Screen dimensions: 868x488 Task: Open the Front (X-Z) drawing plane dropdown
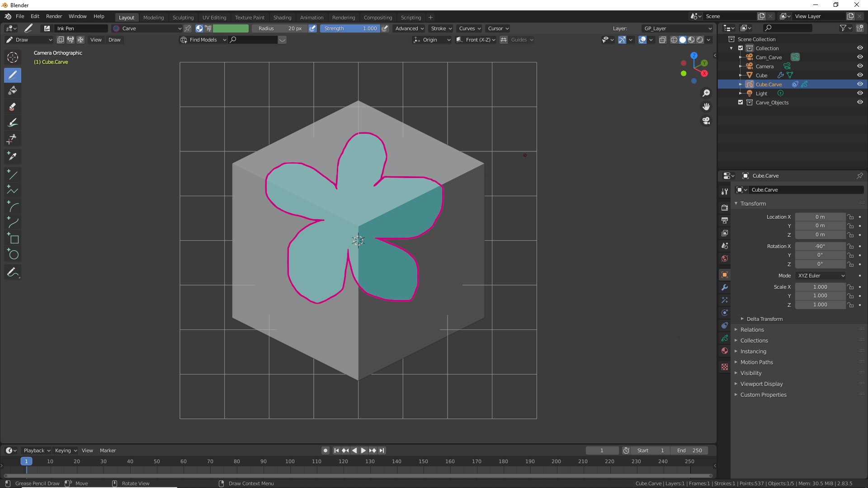(x=476, y=40)
